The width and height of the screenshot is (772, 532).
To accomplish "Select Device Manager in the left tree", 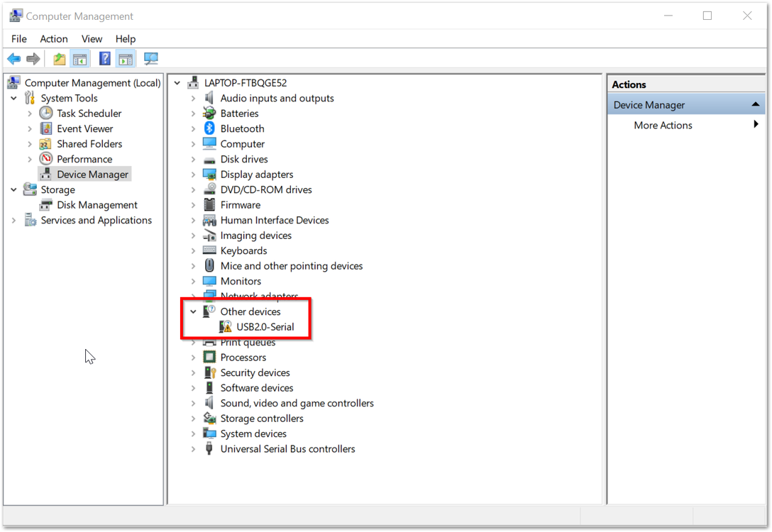I will (92, 174).
